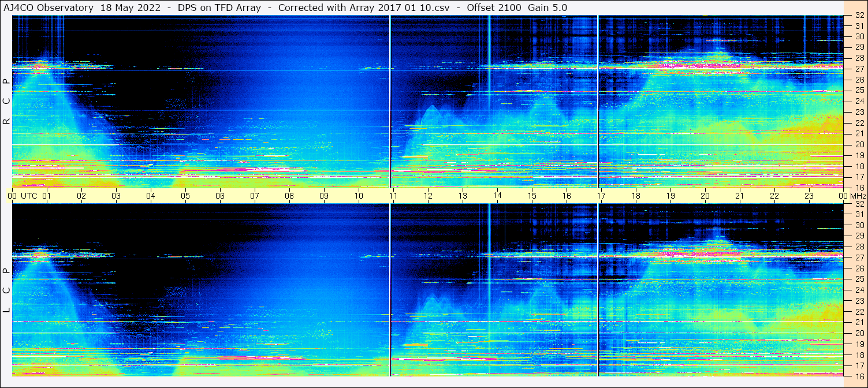Click the UTC label on the time axis
The image size is (868, 388).
29,196
